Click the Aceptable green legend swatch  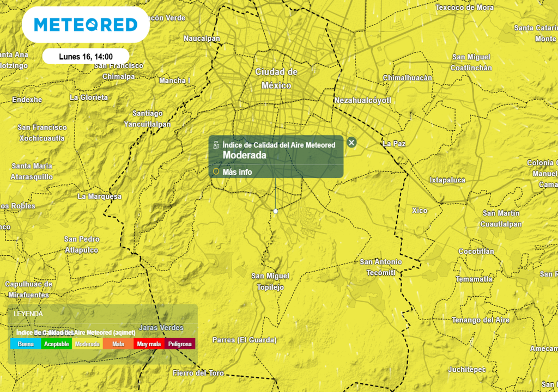tap(56, 344)
